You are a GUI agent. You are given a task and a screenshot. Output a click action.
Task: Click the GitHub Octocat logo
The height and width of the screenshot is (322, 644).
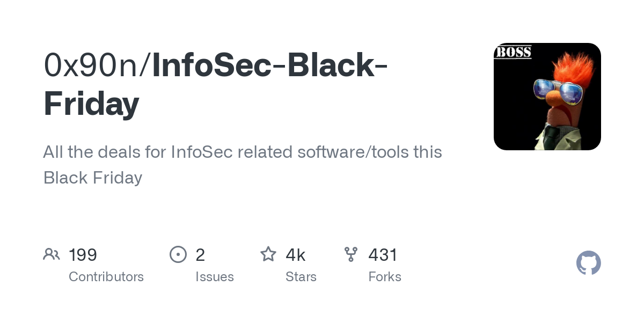pyautogui.click(x=588, y=263)
